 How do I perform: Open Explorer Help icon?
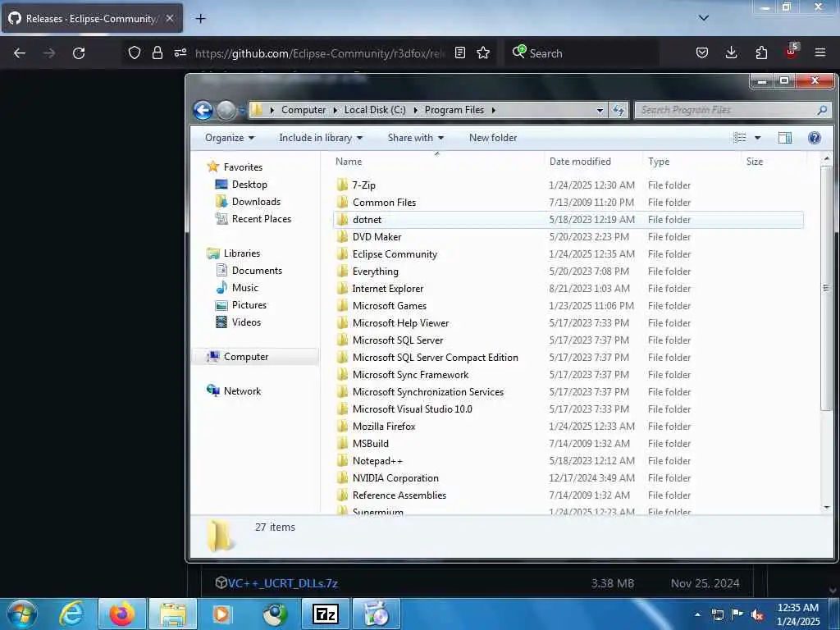pos(815,138)
